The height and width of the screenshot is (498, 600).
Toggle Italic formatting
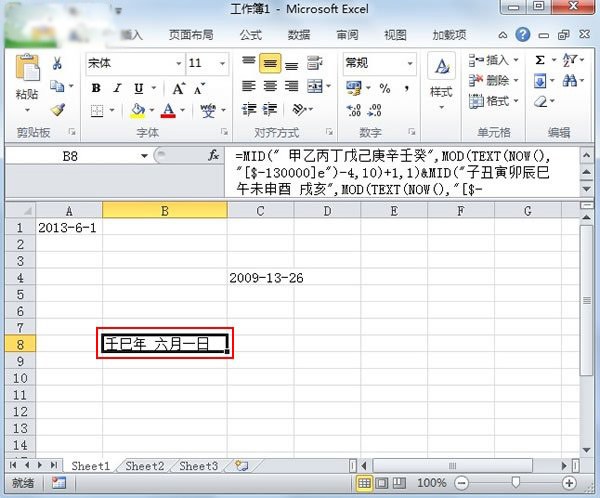click(117, 88)
